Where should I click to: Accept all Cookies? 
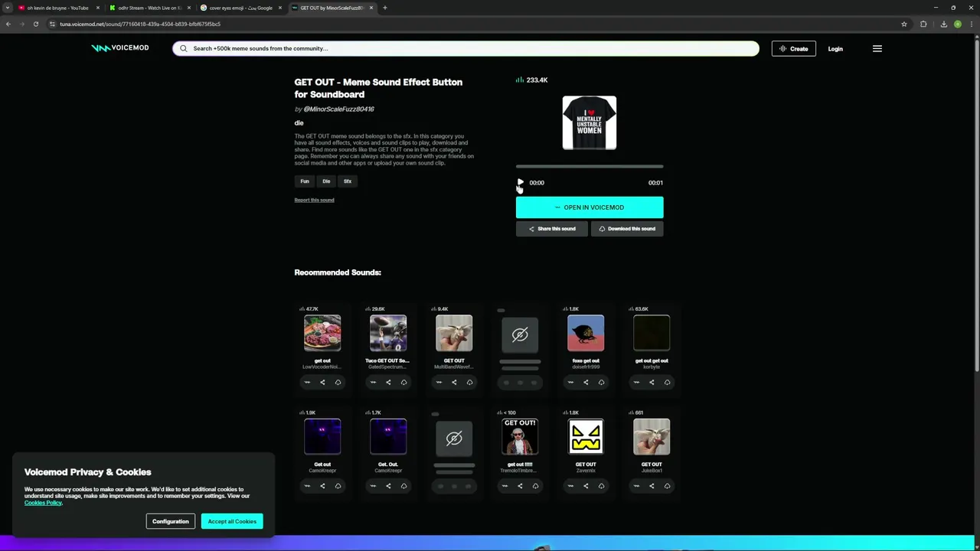232,521
